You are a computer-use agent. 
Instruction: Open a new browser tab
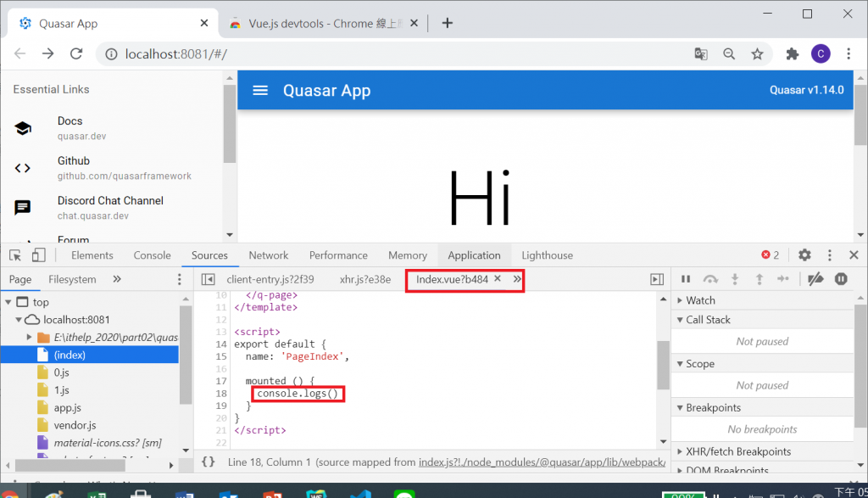pos(448,23)
